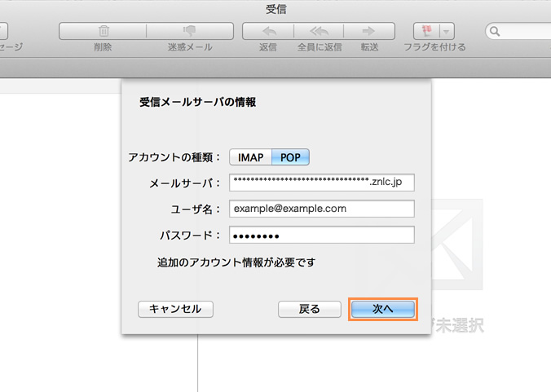Screen dimensions: 551x392
Task: Click the trash Delete toolbar icon
Action: pos(104,31)
